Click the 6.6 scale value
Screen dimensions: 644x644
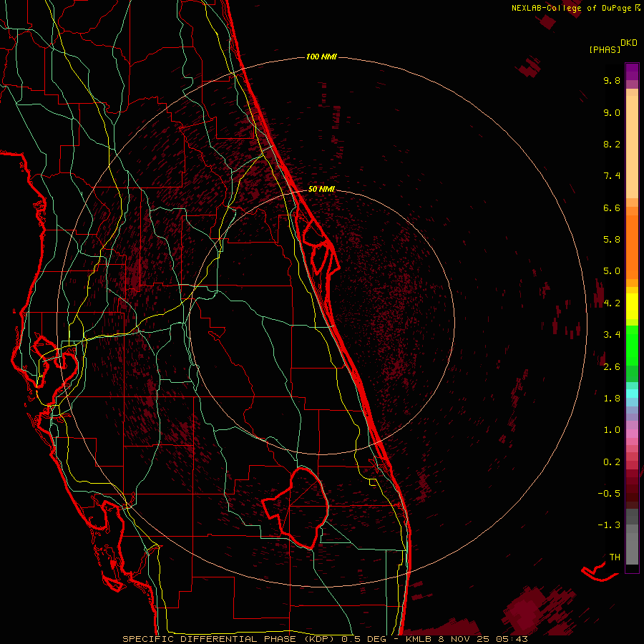(x=612, y=208)
